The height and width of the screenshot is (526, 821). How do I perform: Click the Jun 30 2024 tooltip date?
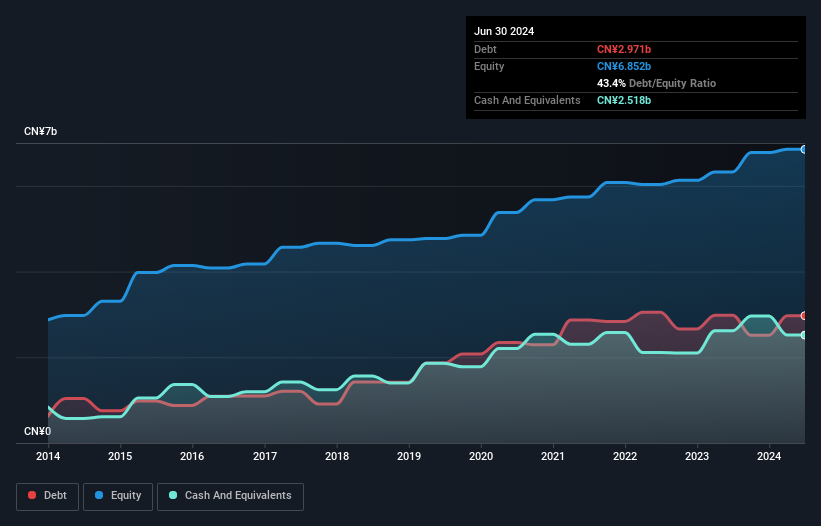504,31
